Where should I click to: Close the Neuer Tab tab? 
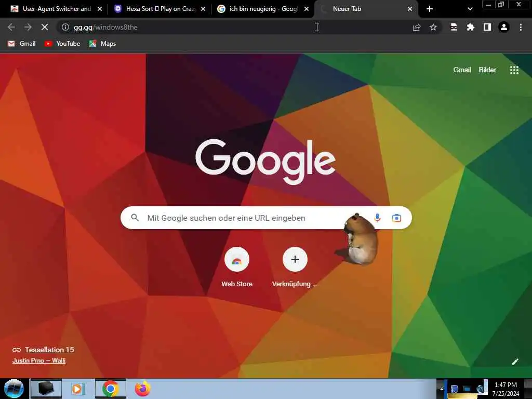coord(410,9)
